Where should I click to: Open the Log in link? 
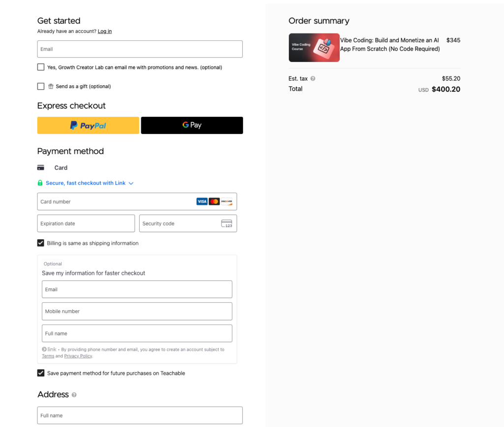104,31
